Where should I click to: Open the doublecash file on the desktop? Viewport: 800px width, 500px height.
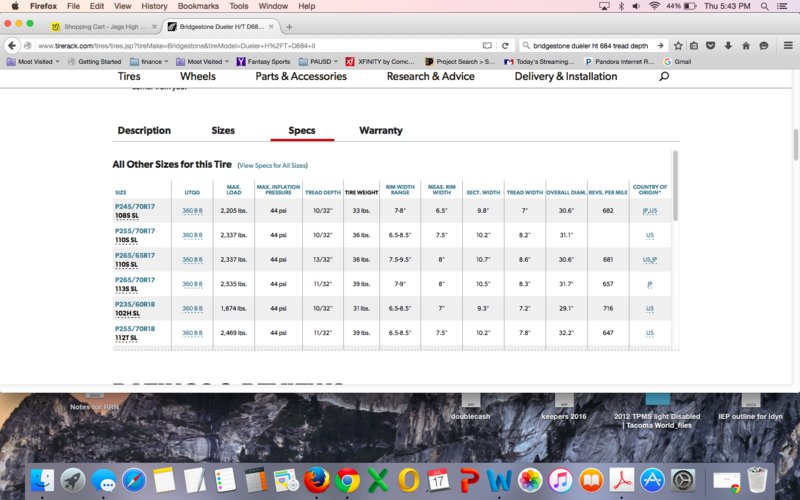[x=470, y=407]
